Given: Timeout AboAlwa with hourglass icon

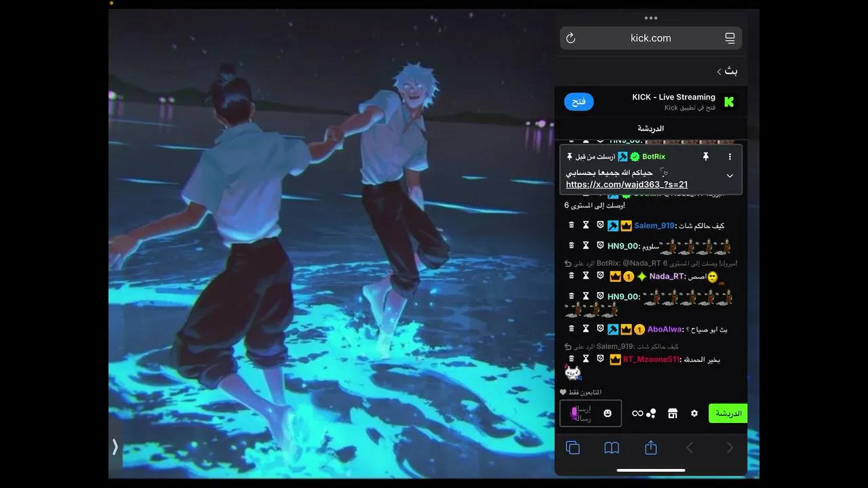Looking at the screenshot, I should (x=586, y=329).
